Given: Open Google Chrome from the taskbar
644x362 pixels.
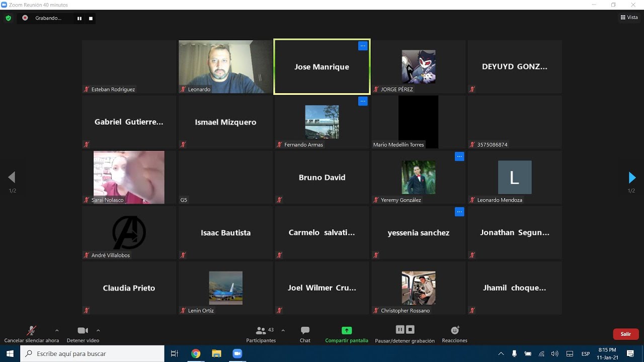Looking at the screenshot, I should tap(196, 353).
